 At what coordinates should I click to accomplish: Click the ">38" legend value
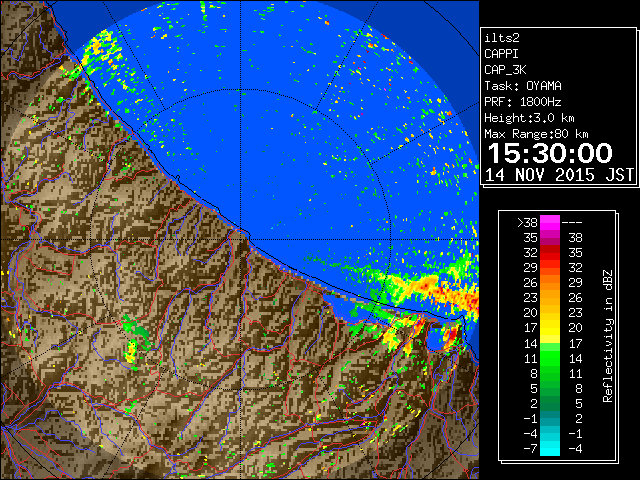click(x=527, y=222)
